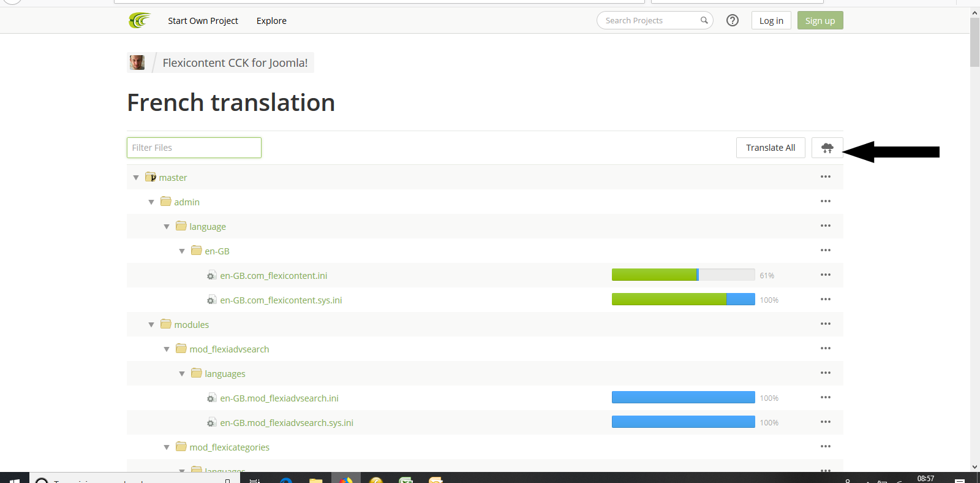Collapse the admin folder

coord(151,202)
